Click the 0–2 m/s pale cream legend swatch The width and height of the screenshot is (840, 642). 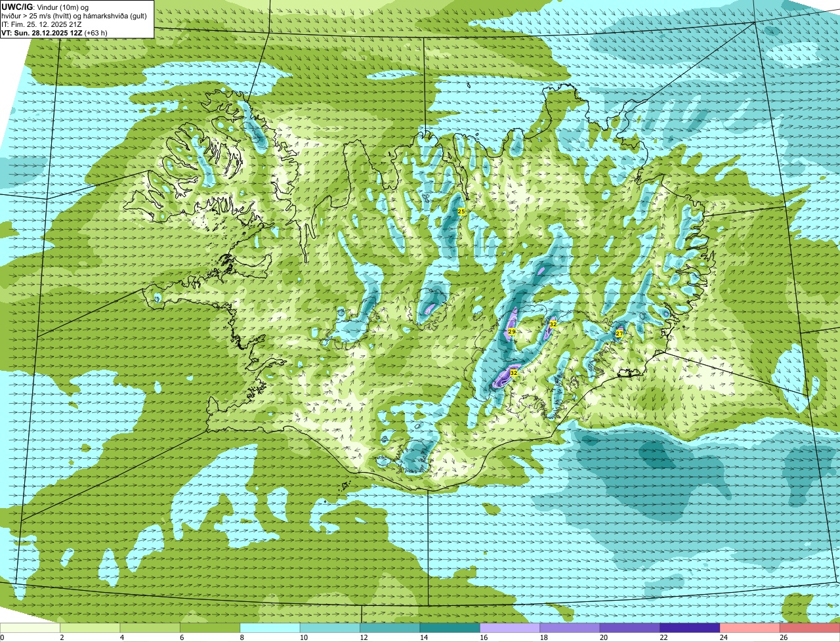coord(30,628)
